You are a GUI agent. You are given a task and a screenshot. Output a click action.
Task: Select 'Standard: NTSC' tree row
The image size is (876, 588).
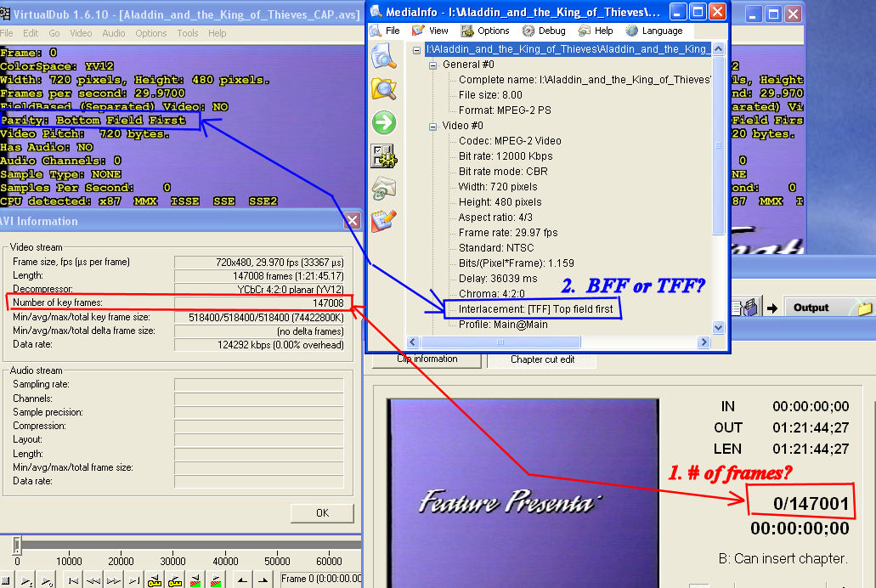(496, 248)
